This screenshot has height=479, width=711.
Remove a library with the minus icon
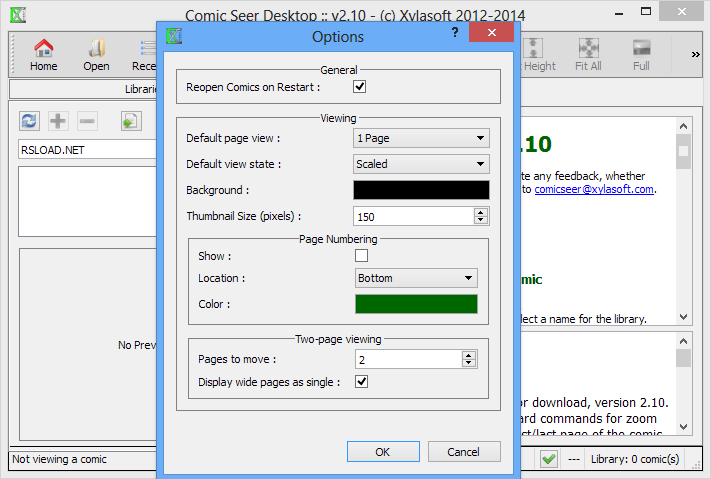(87, 121)
